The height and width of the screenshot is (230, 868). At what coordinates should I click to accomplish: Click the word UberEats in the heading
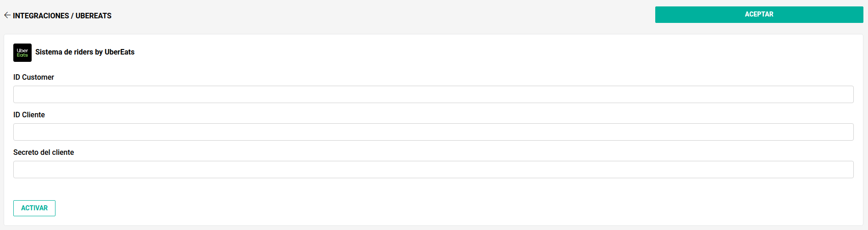tap(119, 52)
